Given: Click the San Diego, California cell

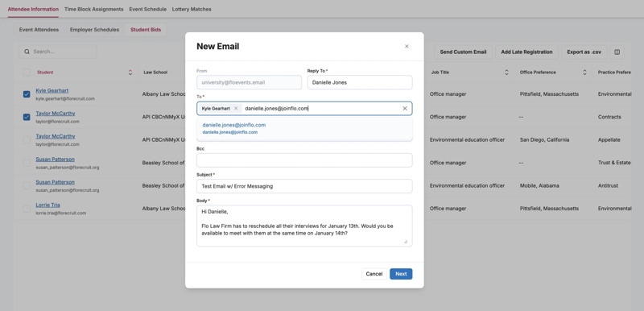Looking at the screenshot, I should 545,139.
